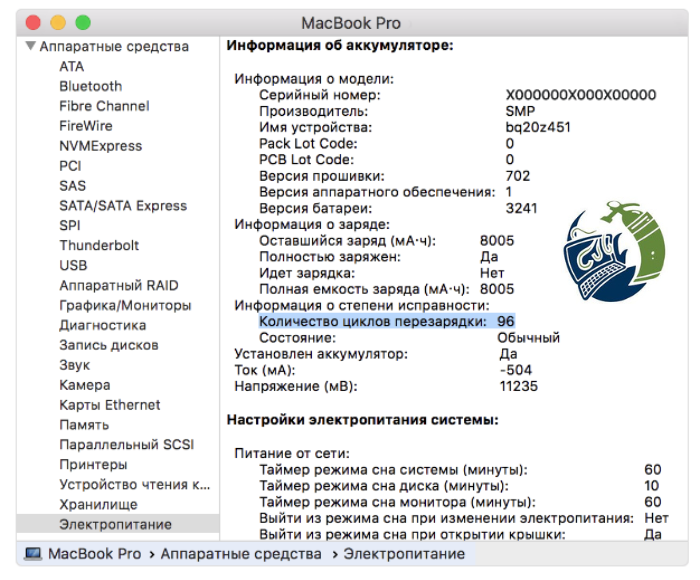Image resolution: width=700 pixels, height=580 pixels.
Task: Collapse the Аппаратные средства tree section
Action: 30,46
